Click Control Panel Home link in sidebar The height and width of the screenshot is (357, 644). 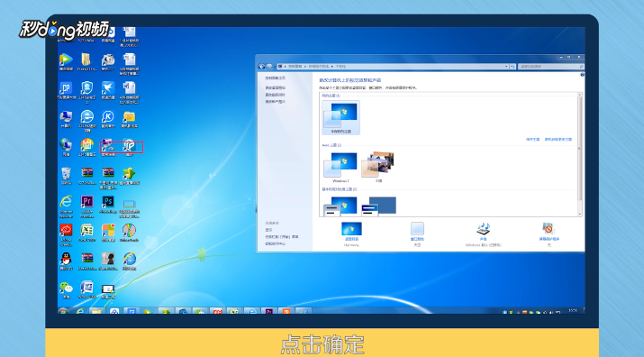click(x=276, y=78)
